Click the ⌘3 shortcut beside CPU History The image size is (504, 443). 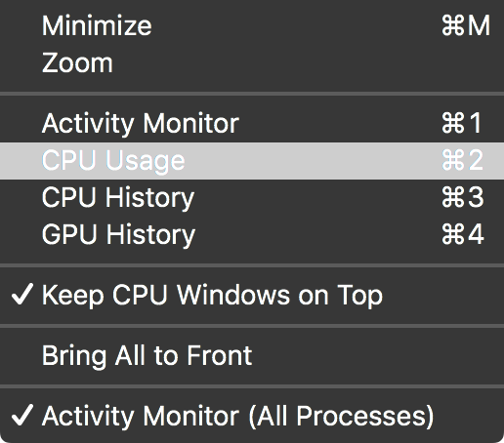click(x=463, y=197)
